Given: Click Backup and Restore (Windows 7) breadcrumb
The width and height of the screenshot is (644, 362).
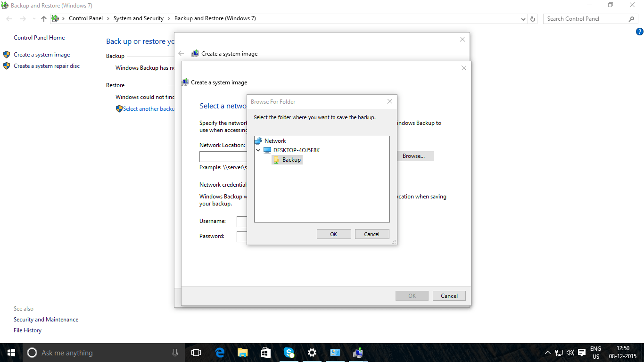Looking at the screenshot, I should [x=215, y=19].
